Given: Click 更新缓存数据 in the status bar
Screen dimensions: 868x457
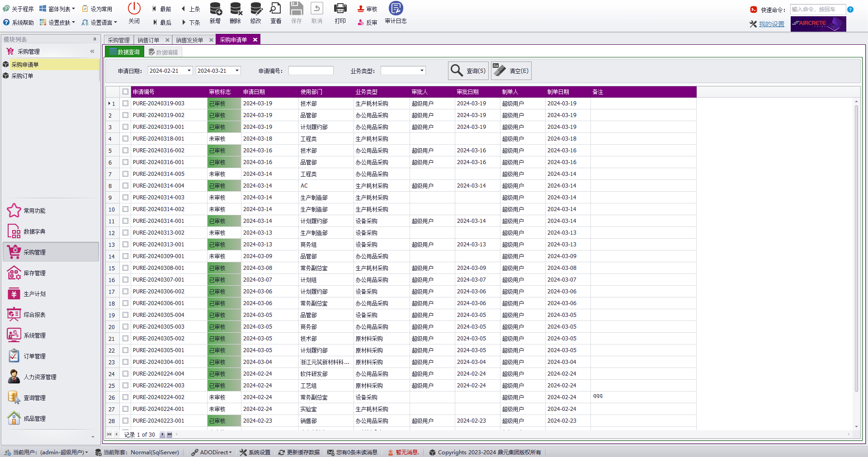Looking at the screenshot, I should coord(299,452).
